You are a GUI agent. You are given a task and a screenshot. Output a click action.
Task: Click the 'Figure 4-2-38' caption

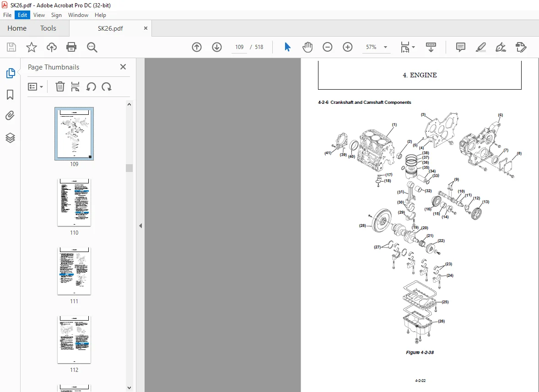(x=420, y=353)
